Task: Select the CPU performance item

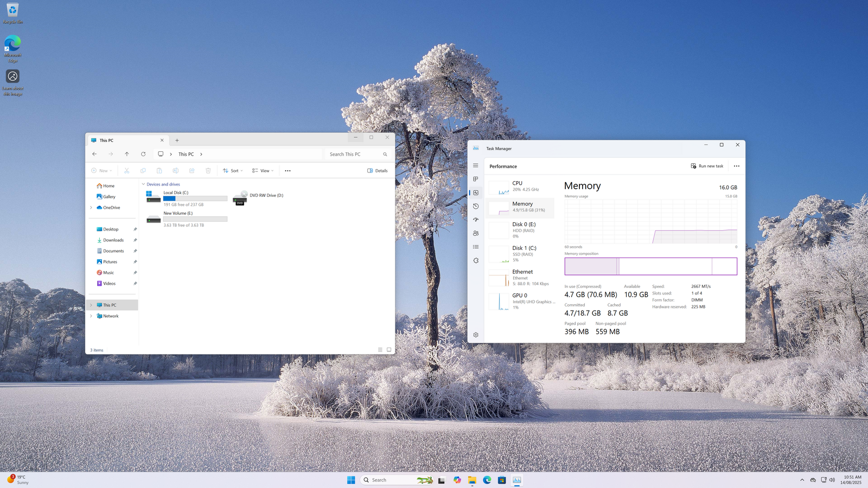Action: coord(521,186)
